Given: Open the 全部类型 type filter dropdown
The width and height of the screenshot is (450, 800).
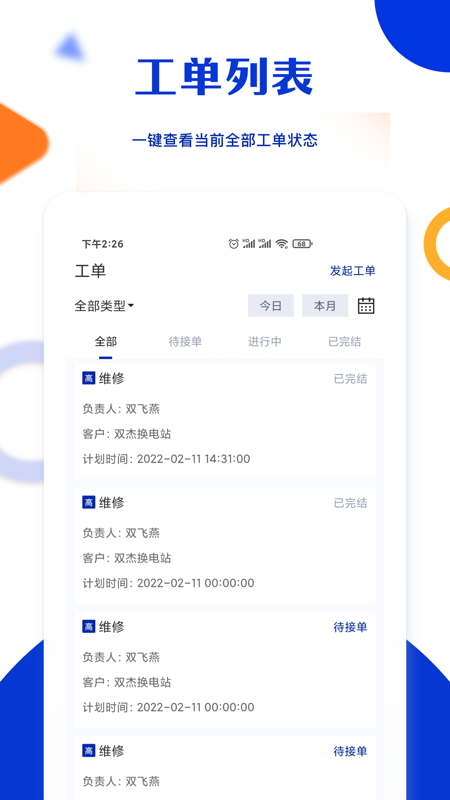Looking at the screenshot, I should coord(104,306).
